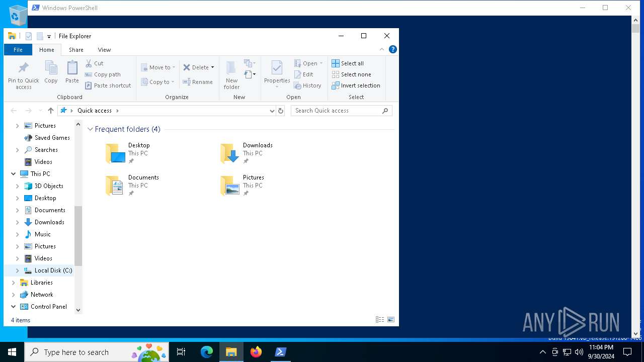Image resolution: width=644 pixels, height=362 pixels.
Task: Select the Downloads frequent folder
Action: (247, 153)
